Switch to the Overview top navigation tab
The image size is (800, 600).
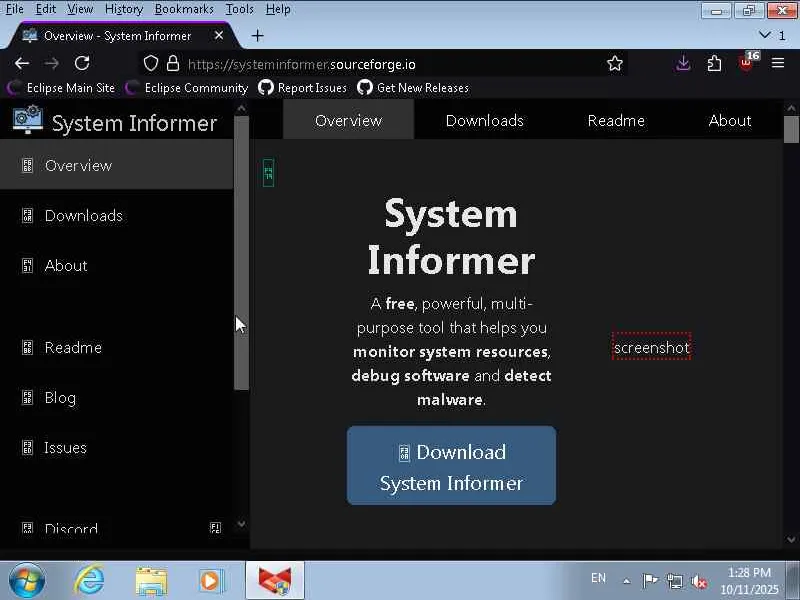[348, 120]
